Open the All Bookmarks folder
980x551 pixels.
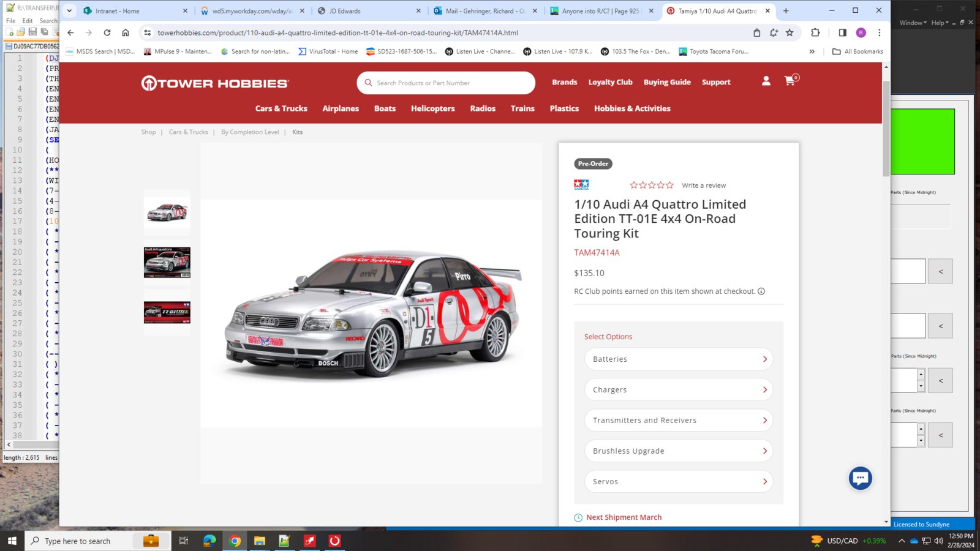[x=858, y=51]
